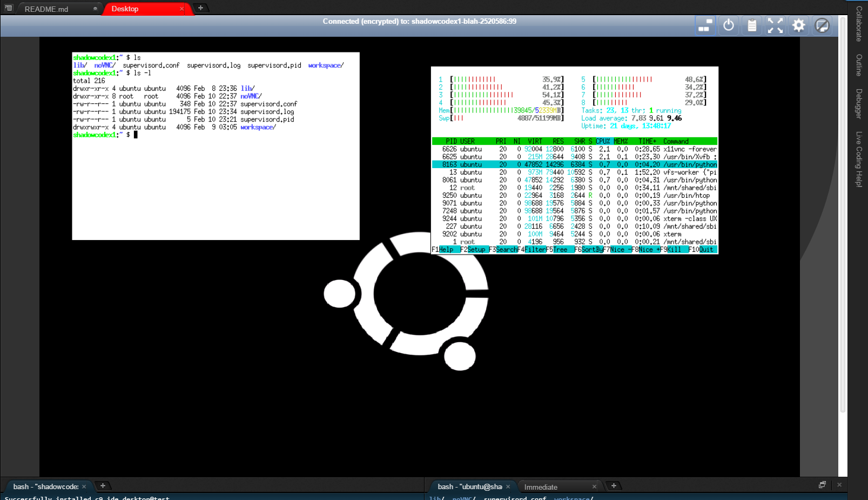868x500 pixels.
Task: Sort htop by CPU% column header
Action: point(603,141)
